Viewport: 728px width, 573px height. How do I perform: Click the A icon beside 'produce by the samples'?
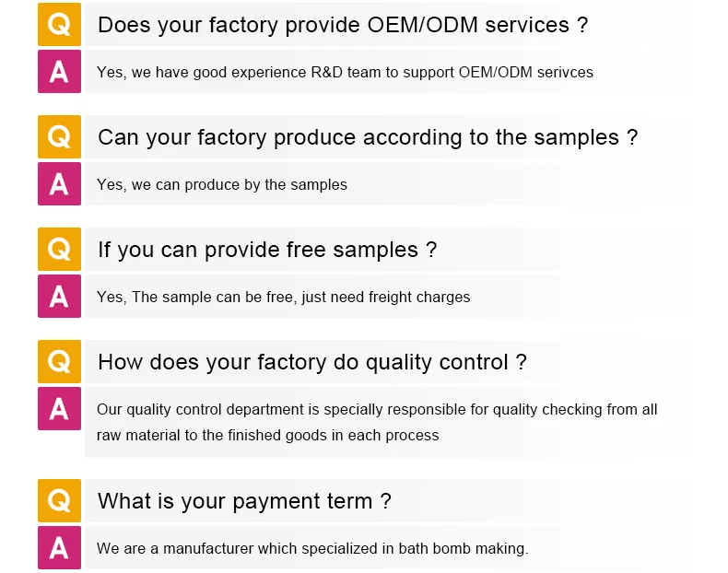(59, 184)
